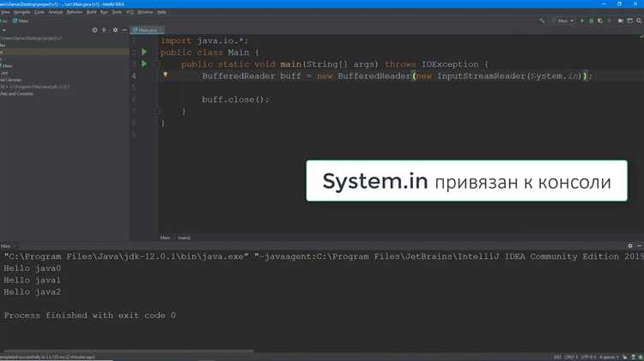Hide the Project tool window panel
The image size is (644, 361).
pyautogui.click(x=125, y=30)
